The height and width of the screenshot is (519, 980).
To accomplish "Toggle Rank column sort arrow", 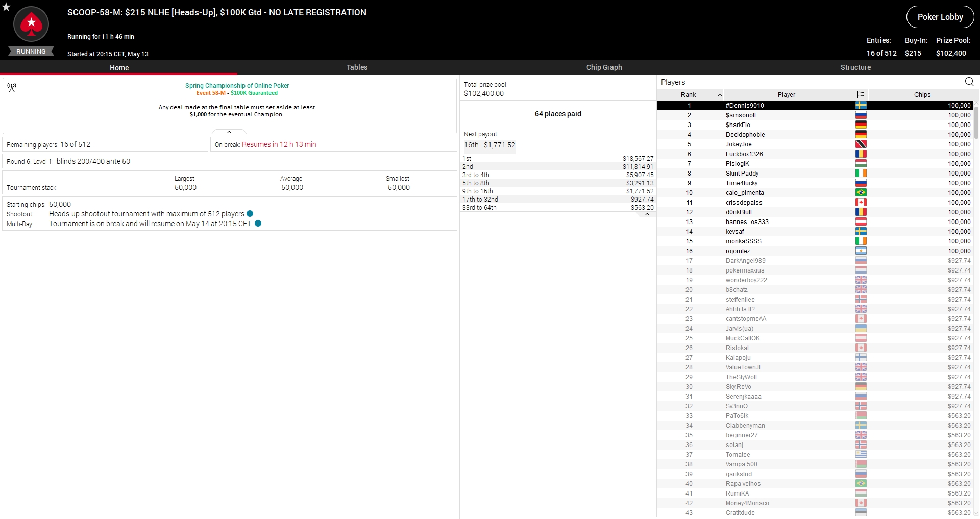I will (x=720, y=95).
